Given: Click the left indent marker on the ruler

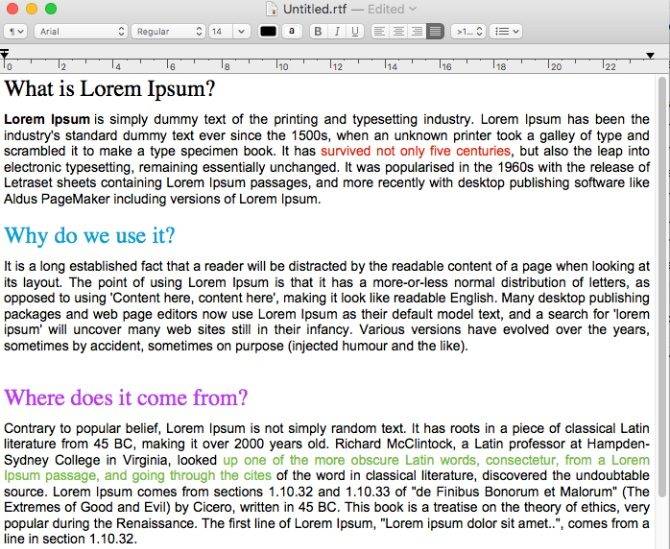Looking at the screenshot, I should pyautogui.click(x=4, y=54).
